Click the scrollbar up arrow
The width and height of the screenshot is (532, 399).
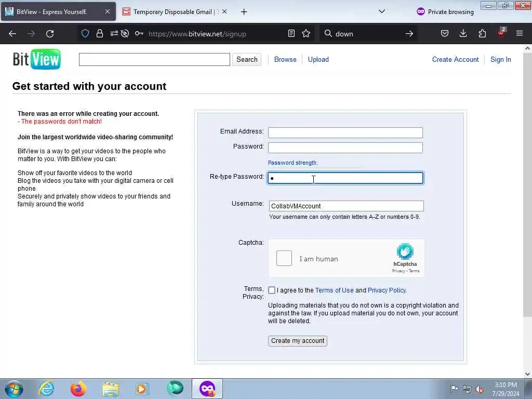(527, 48)
